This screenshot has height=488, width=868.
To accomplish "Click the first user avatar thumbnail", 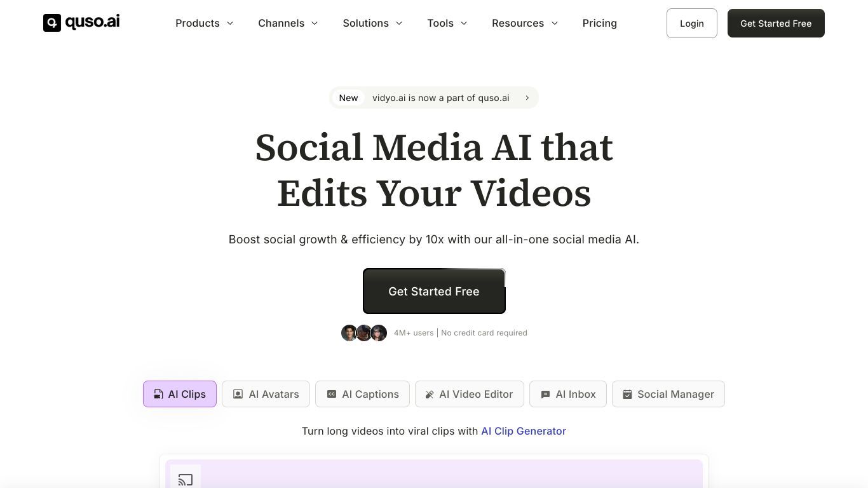I will 349,333.
